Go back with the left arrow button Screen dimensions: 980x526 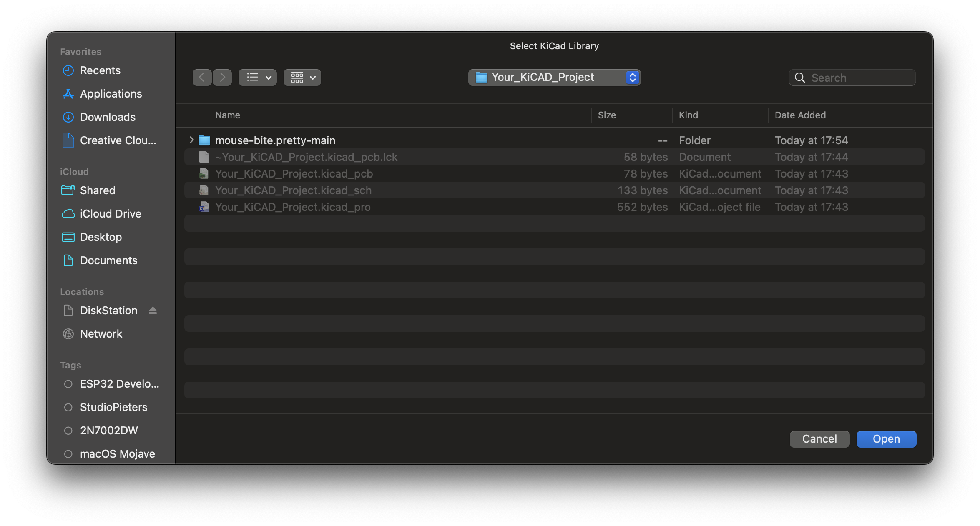point(202,78)
